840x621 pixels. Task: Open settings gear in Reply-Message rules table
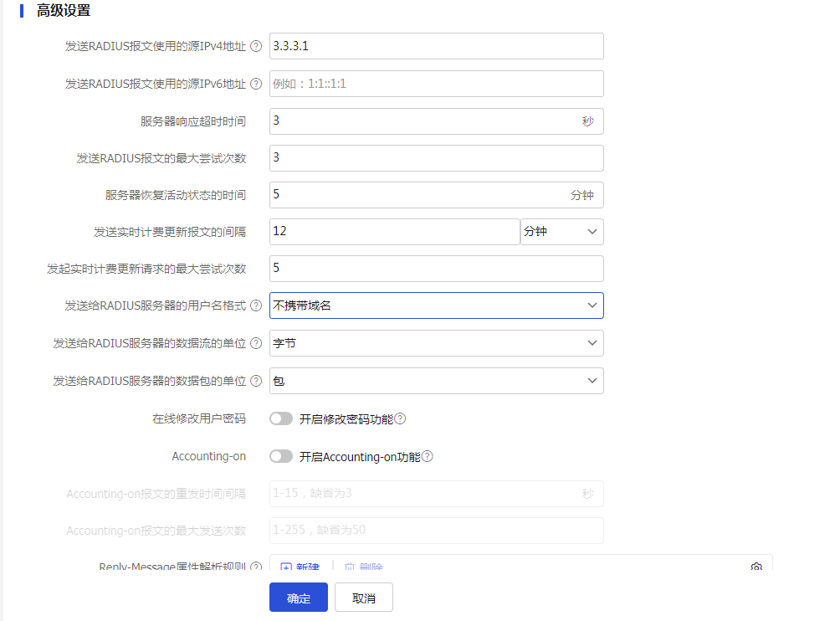pyautogui.click(x=756, y=567)
